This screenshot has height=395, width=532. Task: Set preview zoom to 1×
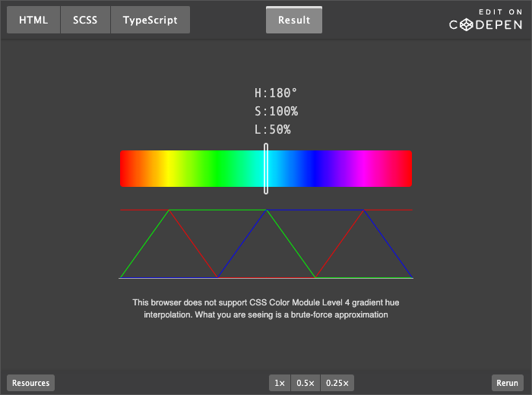(280, 383)
